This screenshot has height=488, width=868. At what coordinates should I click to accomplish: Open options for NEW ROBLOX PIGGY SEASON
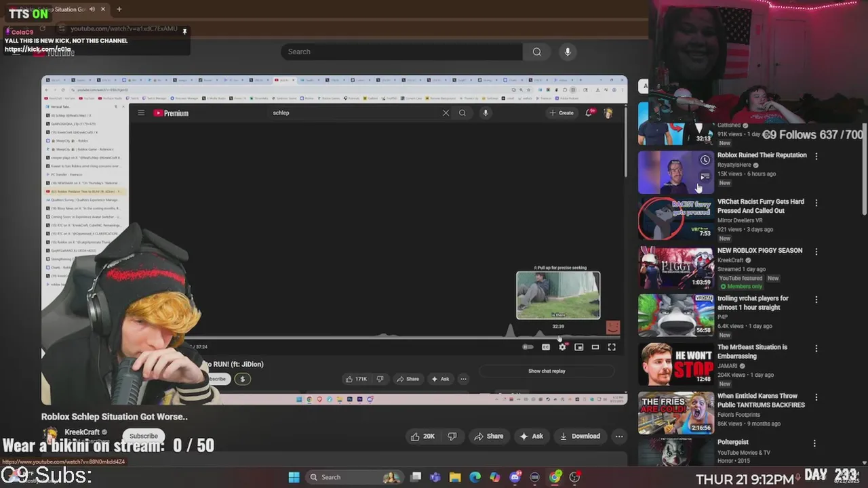coord(816,251)
